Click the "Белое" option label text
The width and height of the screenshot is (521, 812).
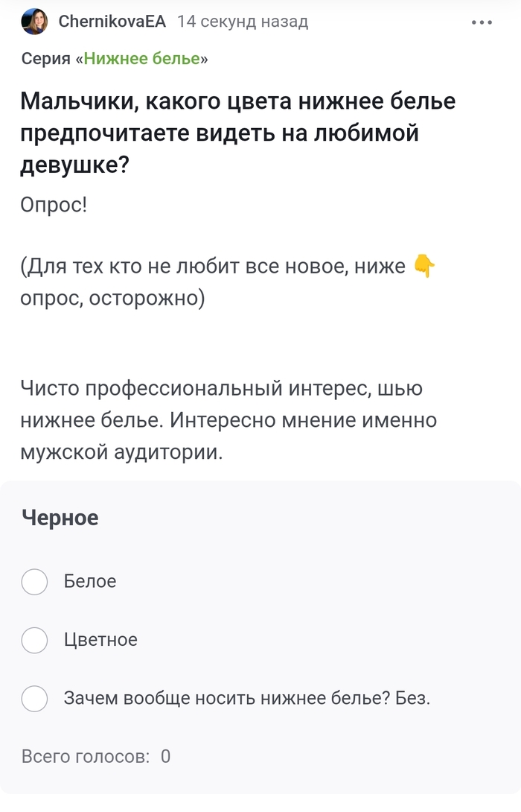[90, 582]
